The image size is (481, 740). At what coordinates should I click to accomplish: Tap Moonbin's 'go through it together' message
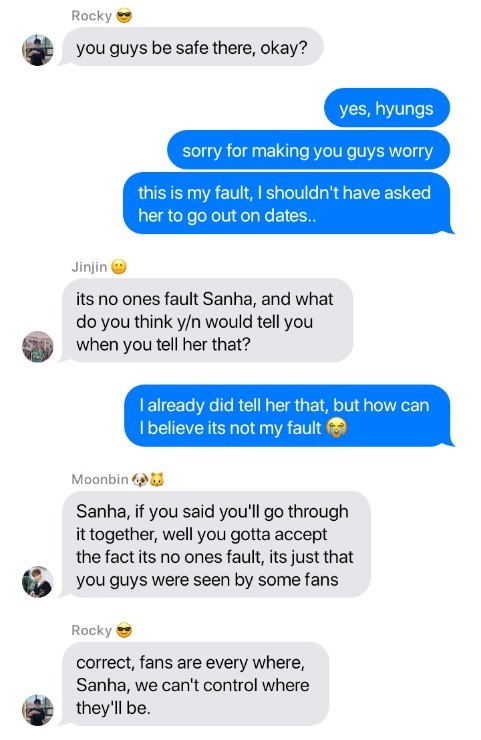(216, 545)
